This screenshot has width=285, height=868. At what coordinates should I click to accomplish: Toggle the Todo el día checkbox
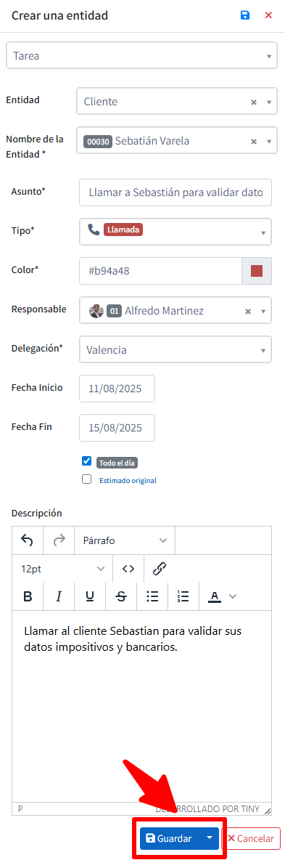(87, 461)
